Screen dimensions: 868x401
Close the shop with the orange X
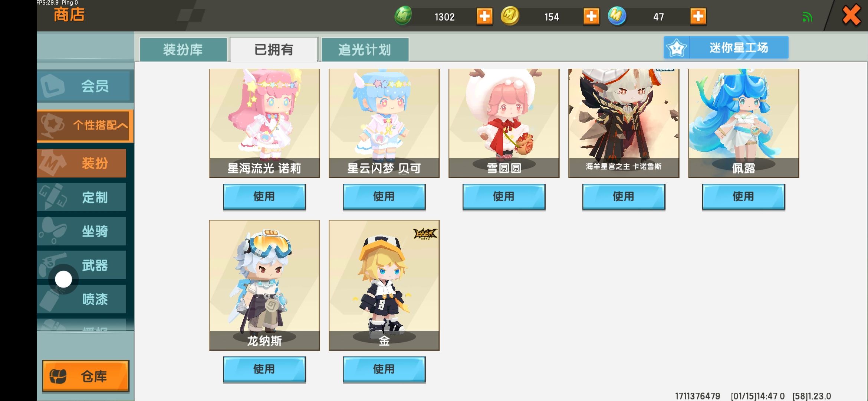851,16
